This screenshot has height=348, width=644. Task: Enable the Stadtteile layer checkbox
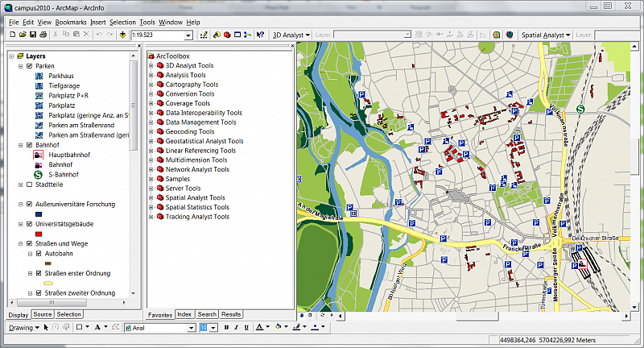pos(29,184)
